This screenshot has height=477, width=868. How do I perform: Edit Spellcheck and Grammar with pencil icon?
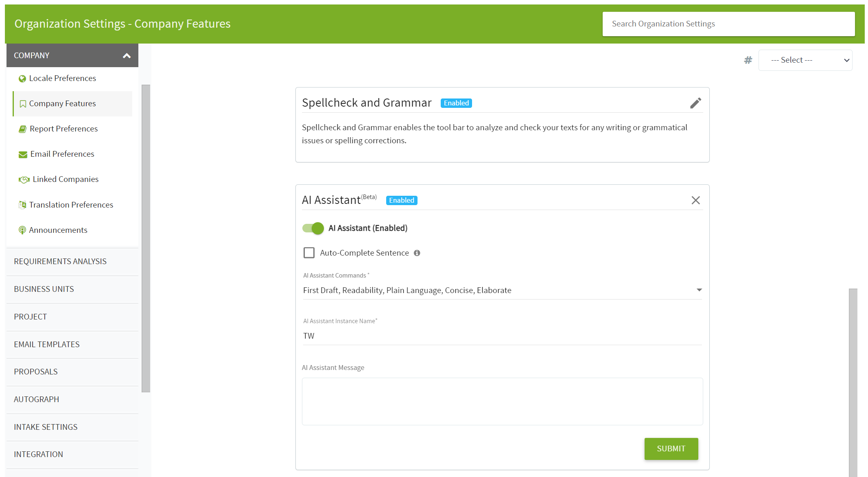click(x=696, y=103)
